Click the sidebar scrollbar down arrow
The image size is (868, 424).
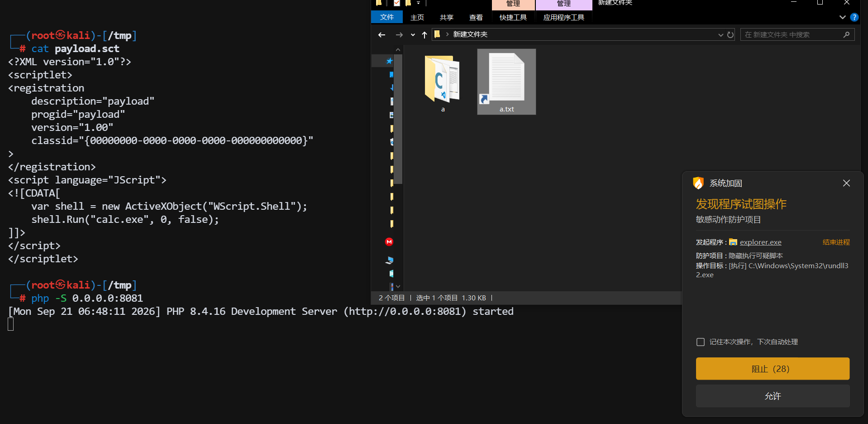click(398, 286)
